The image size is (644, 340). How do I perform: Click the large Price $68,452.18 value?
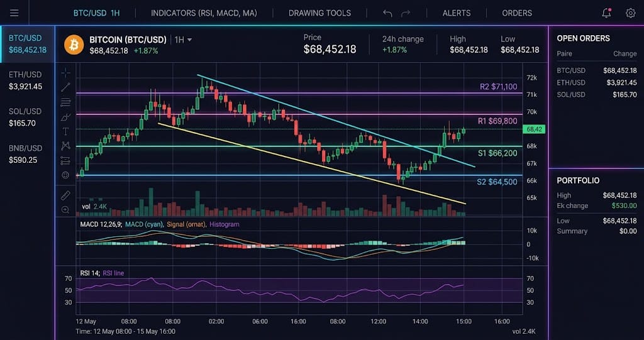[330, 50]
